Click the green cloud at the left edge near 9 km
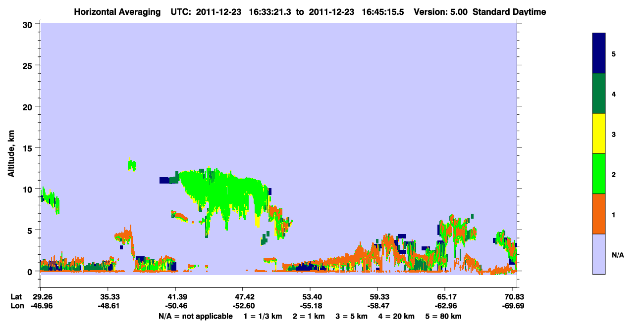The image size is (644, 330). pyautogui.click(x=50, y=201)
